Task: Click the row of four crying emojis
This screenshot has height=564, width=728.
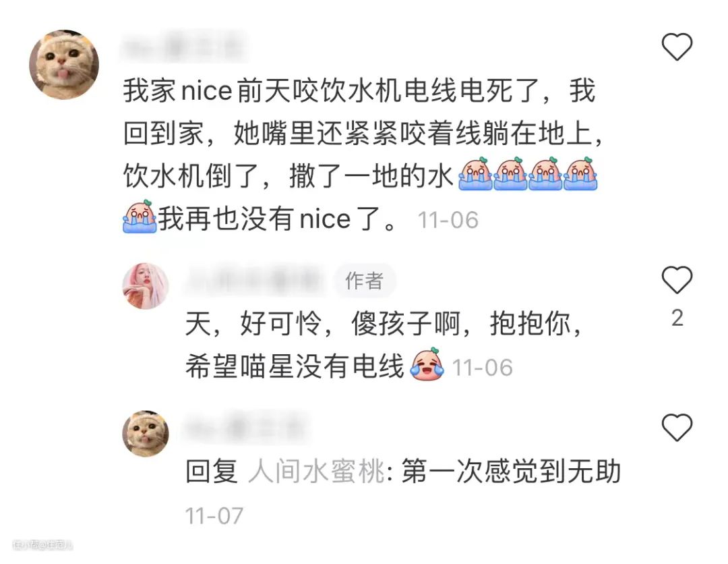Action: [x=528, y=174]
